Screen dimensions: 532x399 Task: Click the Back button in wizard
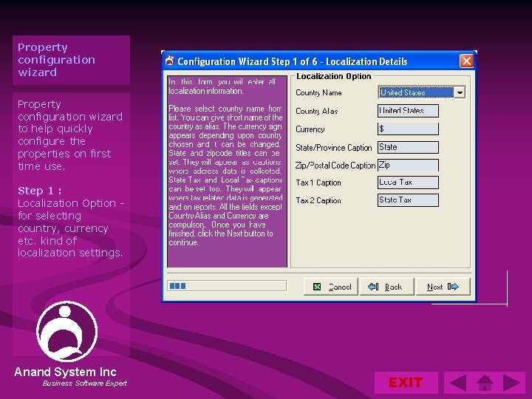[386, 287]
